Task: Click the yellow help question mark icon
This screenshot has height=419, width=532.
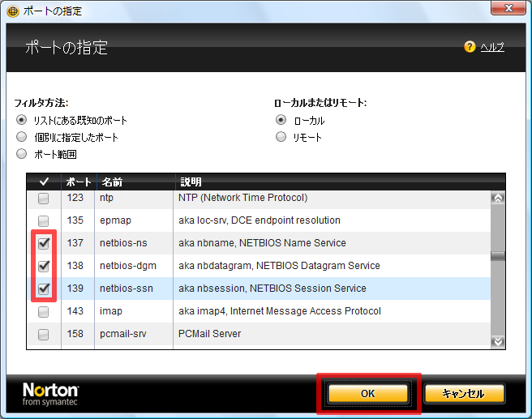Action: (470, 47)
